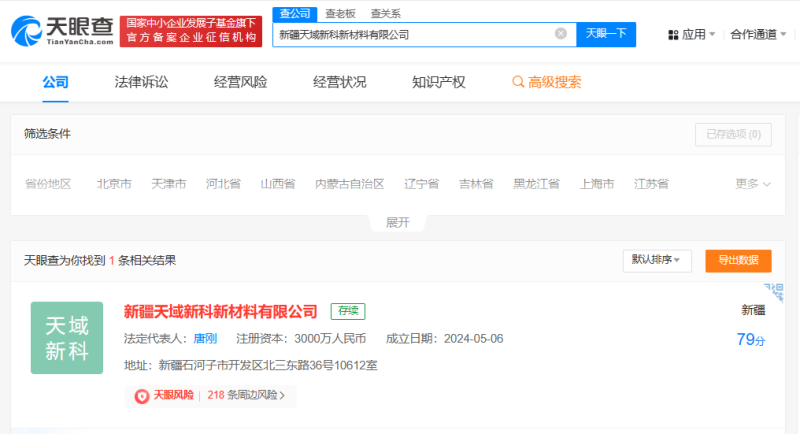800x434 pixels.
Task: Expand the 应用 dropdown arrow
Action: (712, 34)
